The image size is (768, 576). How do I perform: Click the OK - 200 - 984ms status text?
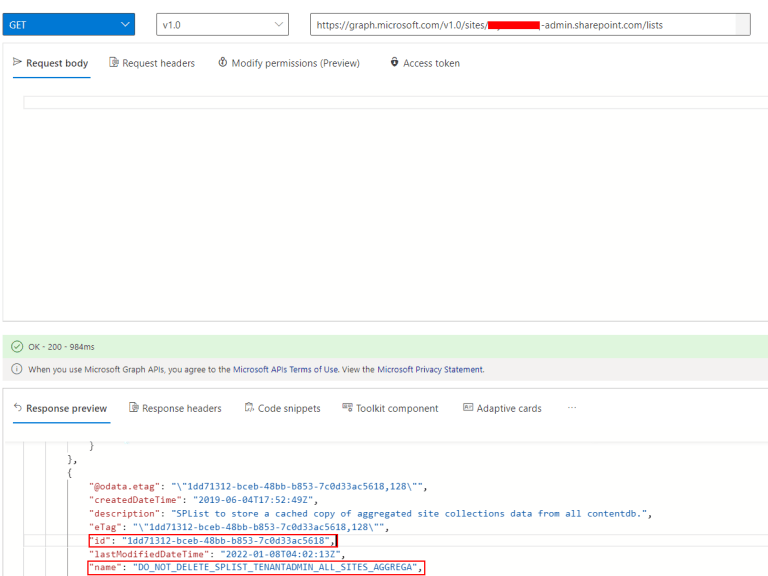(x=61, y=347)
